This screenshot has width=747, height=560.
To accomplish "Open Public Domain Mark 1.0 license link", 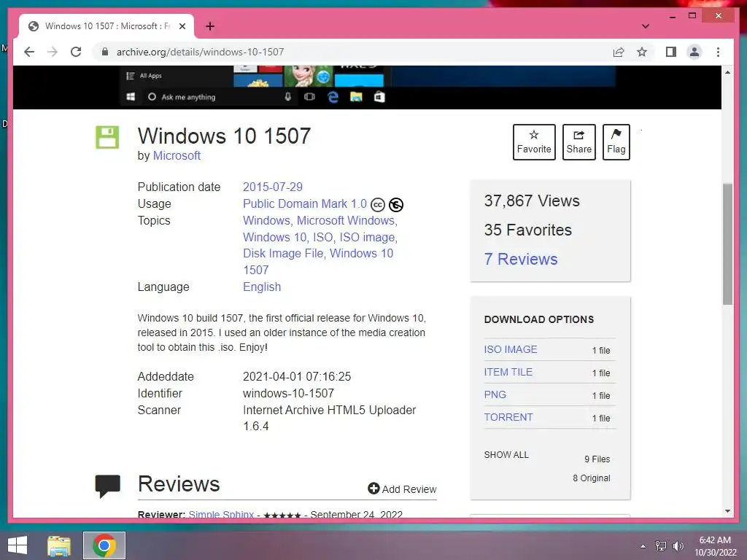I will pyautogui.click(x=305, y=204).
